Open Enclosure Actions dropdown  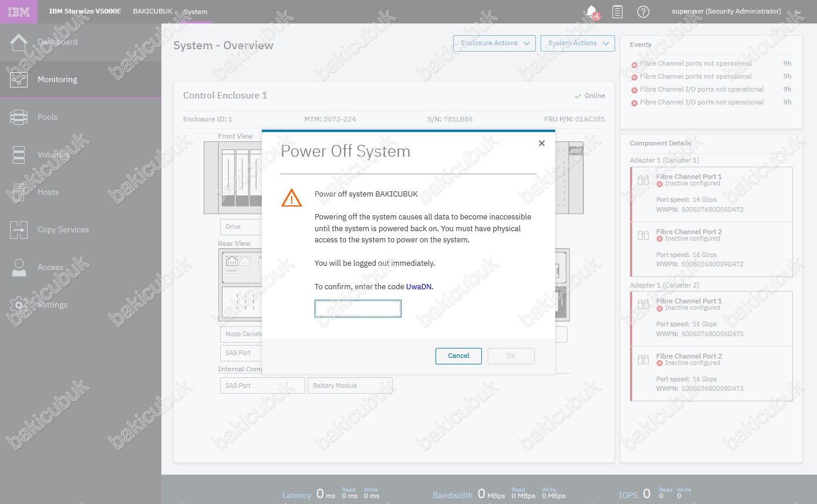[x=494, y=43]
